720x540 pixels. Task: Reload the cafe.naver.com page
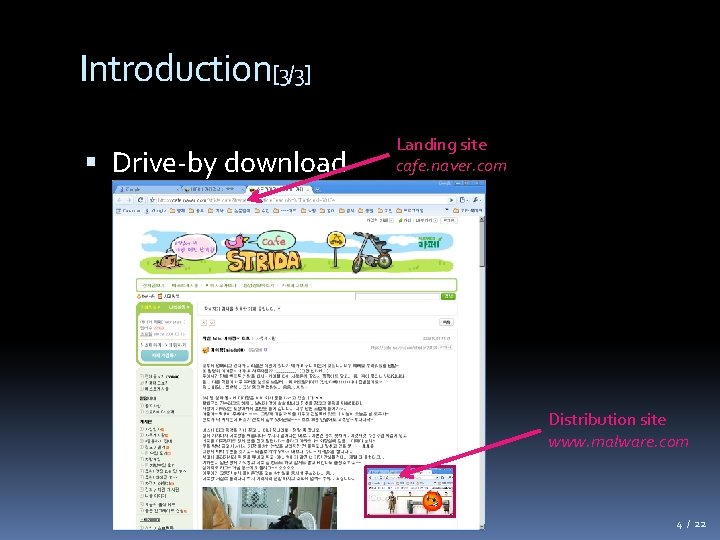[141, 200]
